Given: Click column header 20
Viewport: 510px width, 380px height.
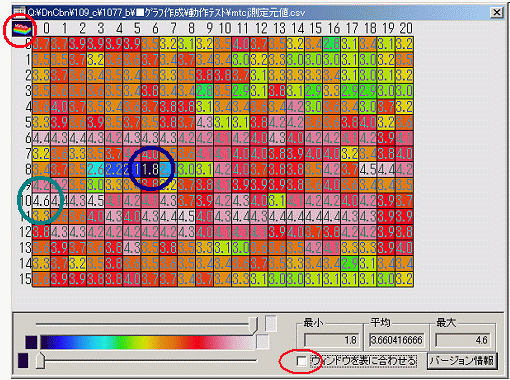Looking at the screenshot, I should click(x=406, y=29).
